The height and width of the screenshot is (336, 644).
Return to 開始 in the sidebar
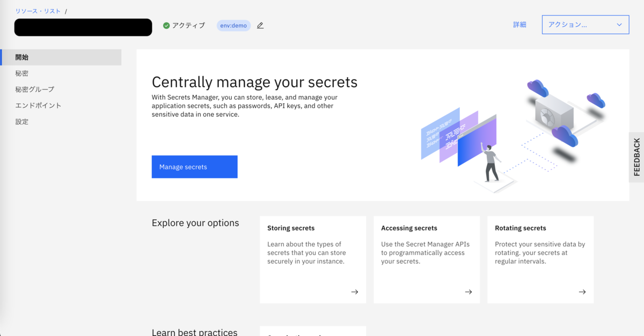[22, 57]
